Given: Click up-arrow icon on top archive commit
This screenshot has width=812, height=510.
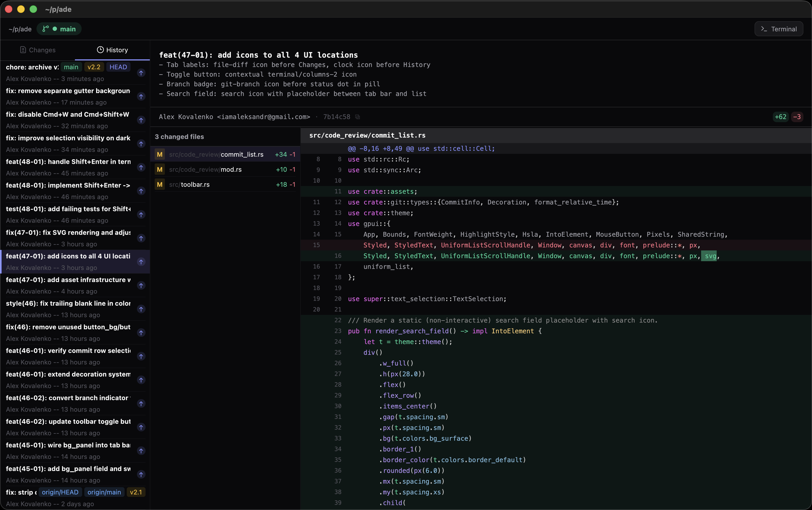Looking at the screenshot, I should [x=141, y=73].
